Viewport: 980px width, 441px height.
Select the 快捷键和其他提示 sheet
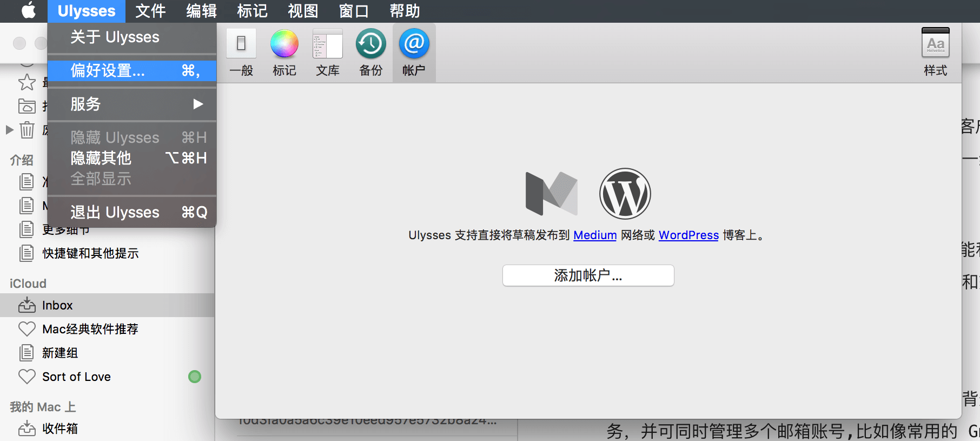[108, 253]
